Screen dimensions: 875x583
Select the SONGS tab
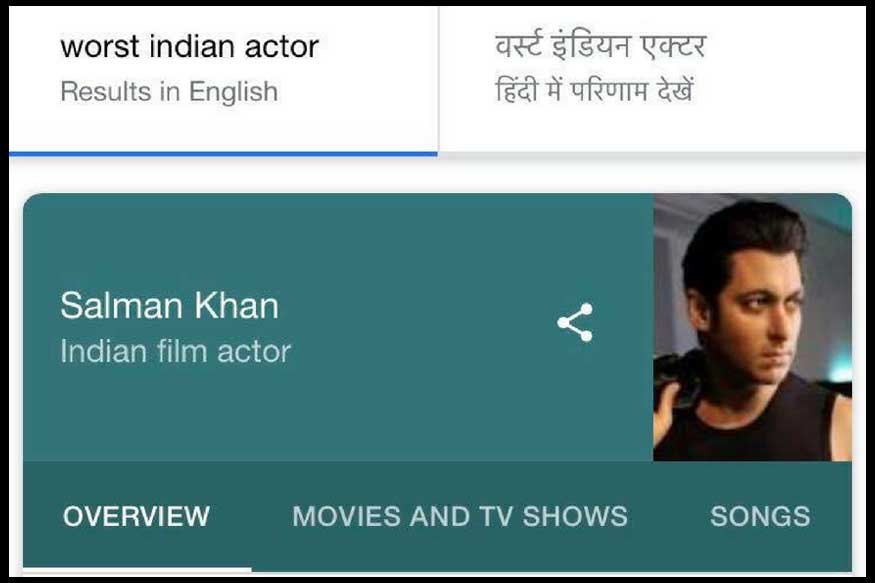click(760, 516)
